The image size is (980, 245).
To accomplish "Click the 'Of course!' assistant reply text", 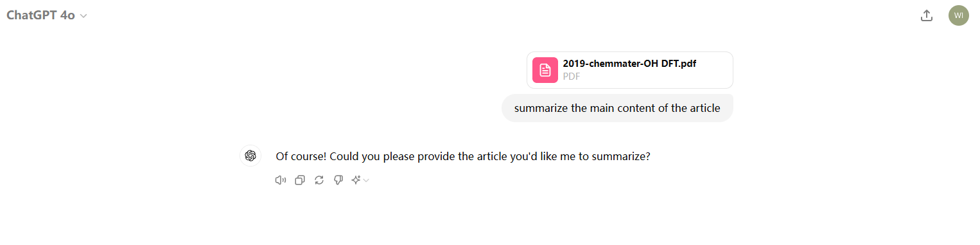I will click(x=463, y=156).
